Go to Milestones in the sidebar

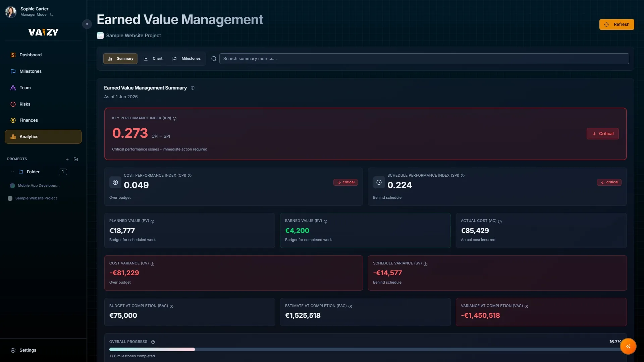pos(43,71)
